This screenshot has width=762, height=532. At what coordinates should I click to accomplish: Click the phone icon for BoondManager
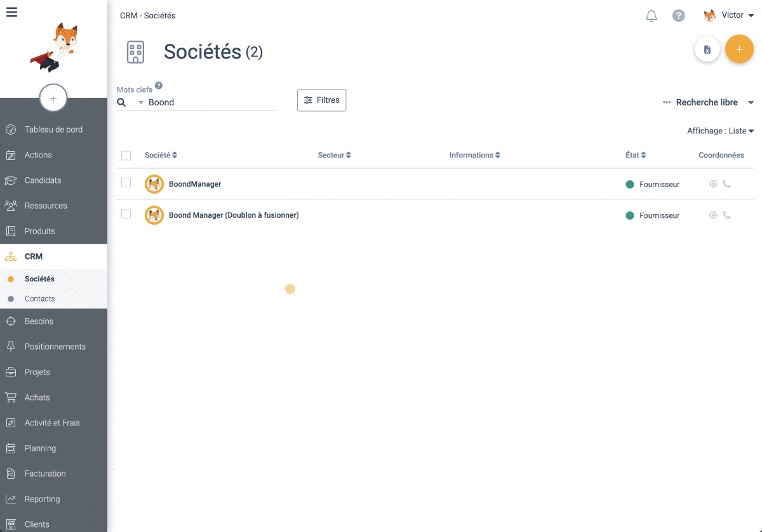coord(726,184)
